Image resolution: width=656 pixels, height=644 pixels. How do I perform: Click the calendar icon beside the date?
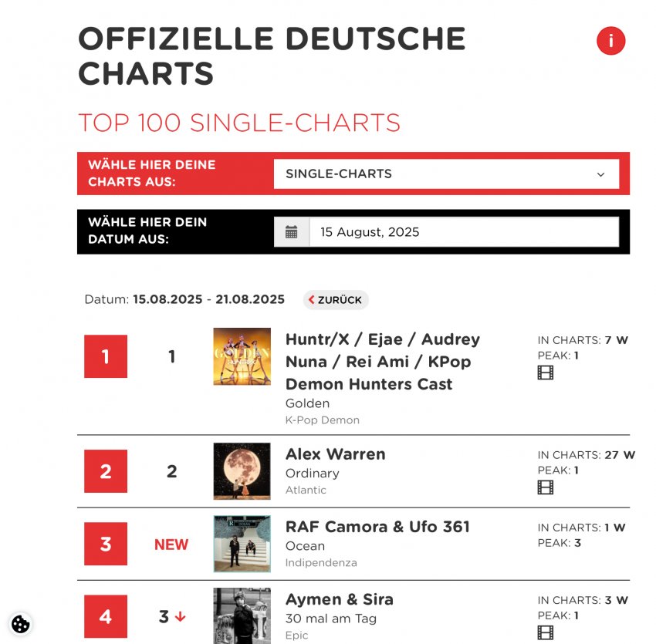pyautogui.click(x=292, y=232)
